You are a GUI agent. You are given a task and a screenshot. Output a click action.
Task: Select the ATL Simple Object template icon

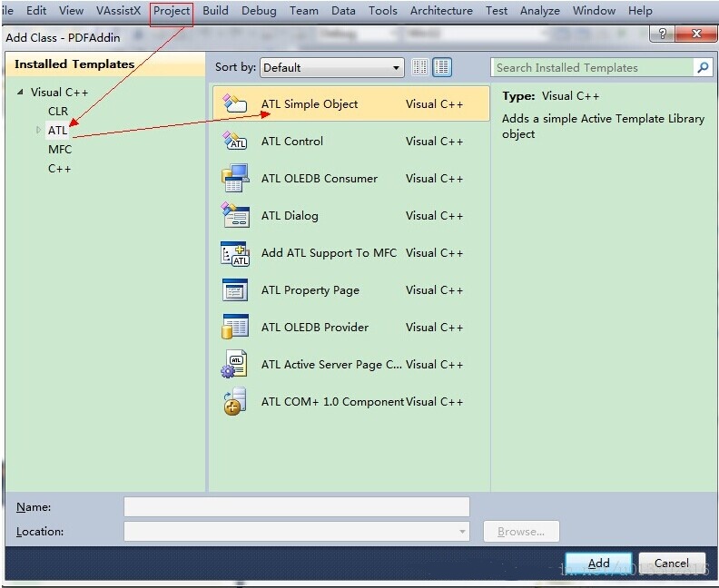[235, 103]
